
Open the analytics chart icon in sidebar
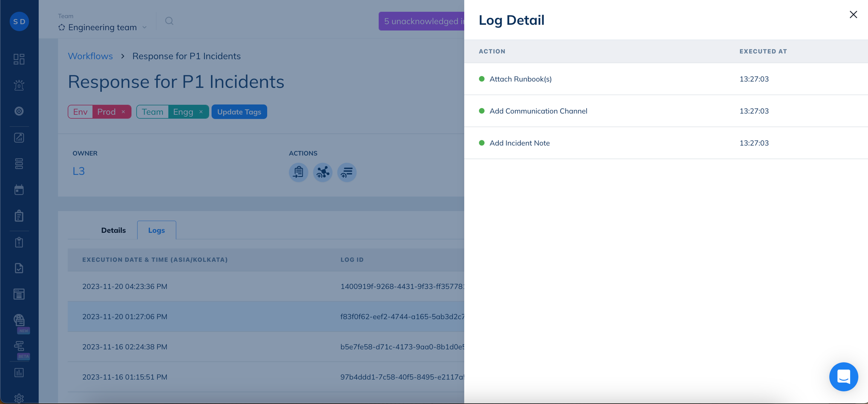[x=19, y=138]
